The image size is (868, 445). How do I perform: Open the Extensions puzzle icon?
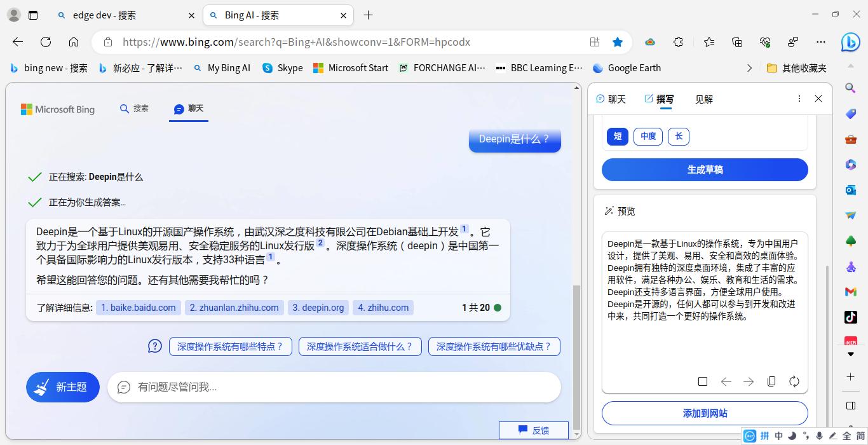[x=679, y=42]
